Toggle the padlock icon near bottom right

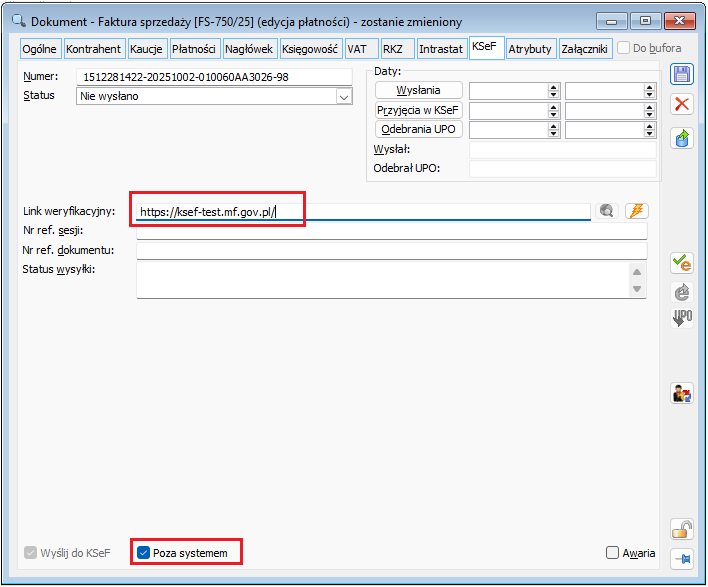pyautogui.click(x=681, y=529)
